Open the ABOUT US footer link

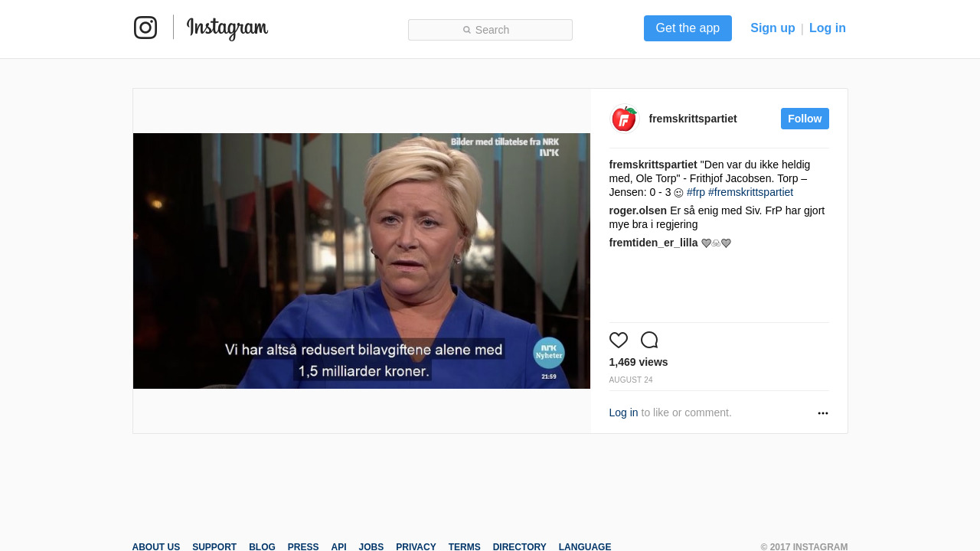(156, 546)
